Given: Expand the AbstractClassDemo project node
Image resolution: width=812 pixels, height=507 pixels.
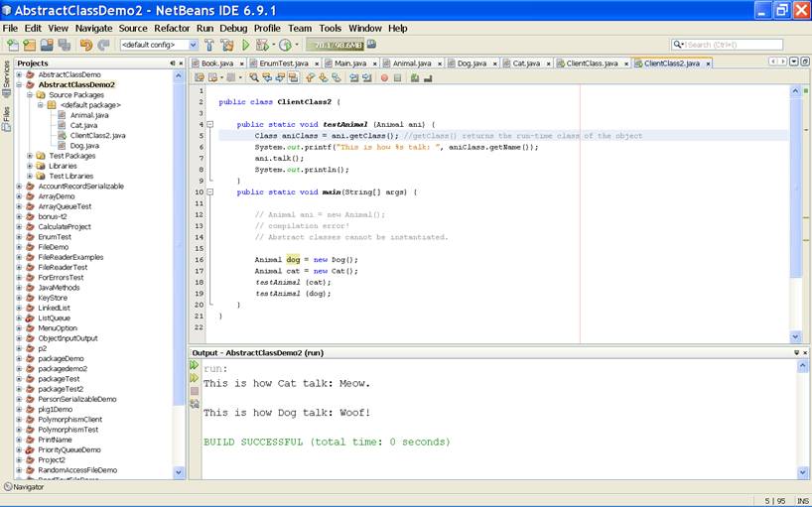Looking at the screenshot, I should (x=19, y=74).
